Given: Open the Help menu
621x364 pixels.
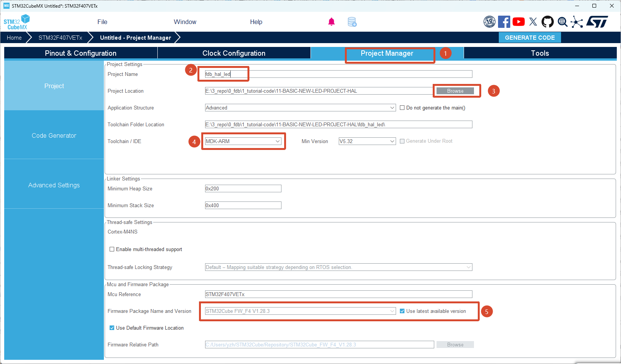Looking at the screenshot, I should [x=256, y=22].
